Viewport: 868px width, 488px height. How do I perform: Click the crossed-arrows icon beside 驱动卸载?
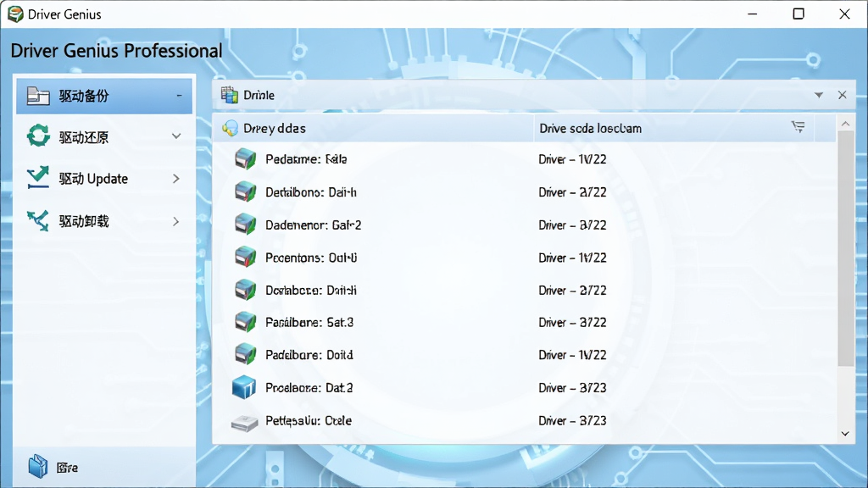[x=37, y=221]
